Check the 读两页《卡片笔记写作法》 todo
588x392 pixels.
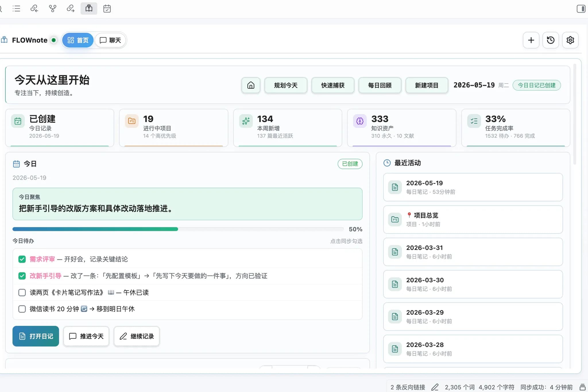tap(22, 293)
